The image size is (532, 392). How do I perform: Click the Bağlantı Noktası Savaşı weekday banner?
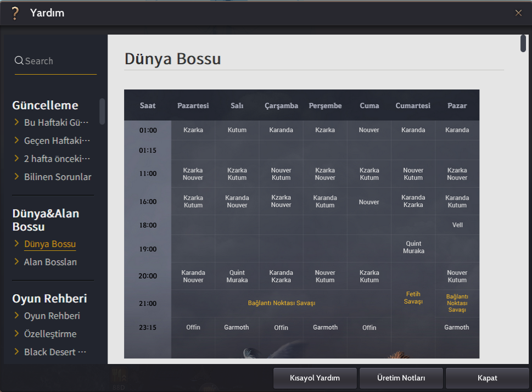(281, 303)
